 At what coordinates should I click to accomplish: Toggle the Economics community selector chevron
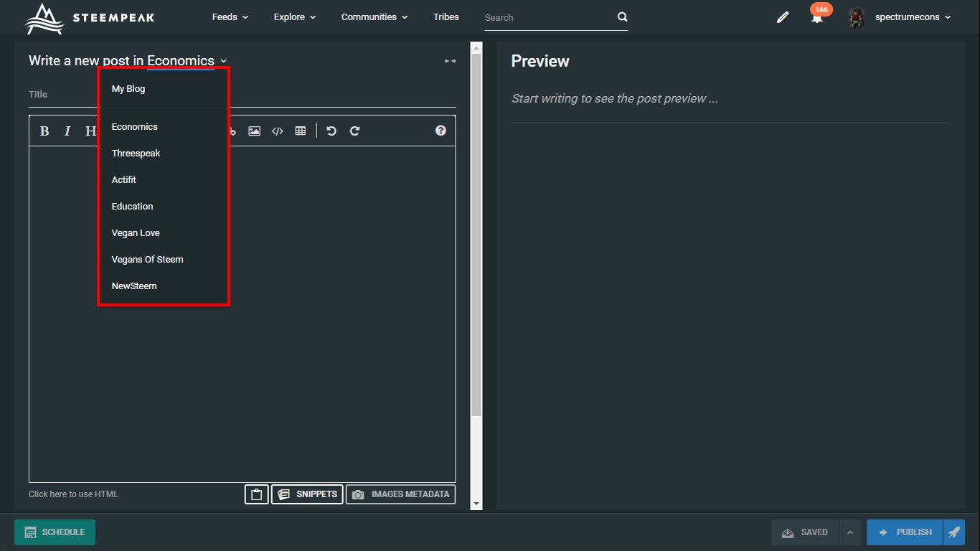click(x=224, y=62)
